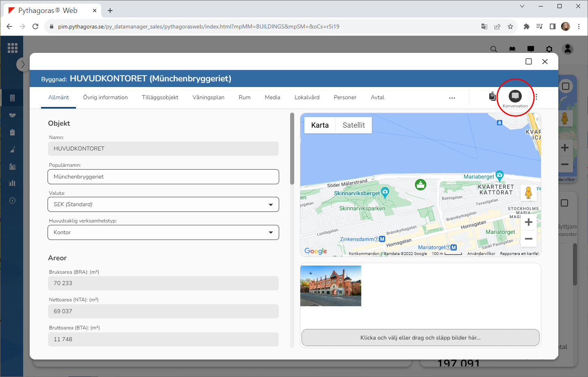The height and width of the screenshot is (377, 588).
Task: Switch map to Karta view
Action: 320,125
